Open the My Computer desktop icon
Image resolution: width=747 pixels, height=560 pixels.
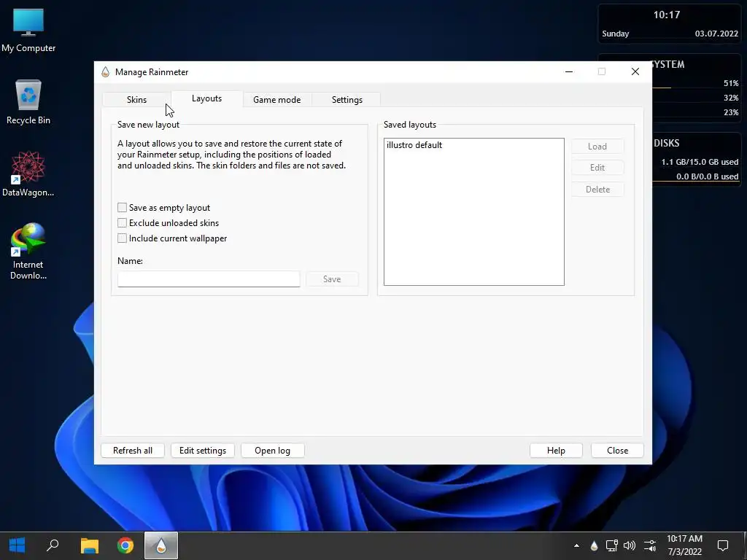28,30
